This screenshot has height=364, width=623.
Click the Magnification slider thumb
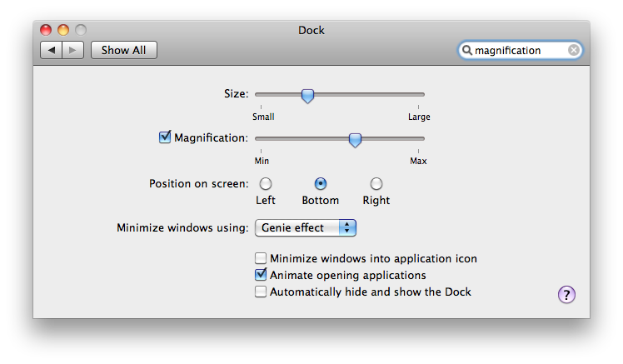point(355,140)
